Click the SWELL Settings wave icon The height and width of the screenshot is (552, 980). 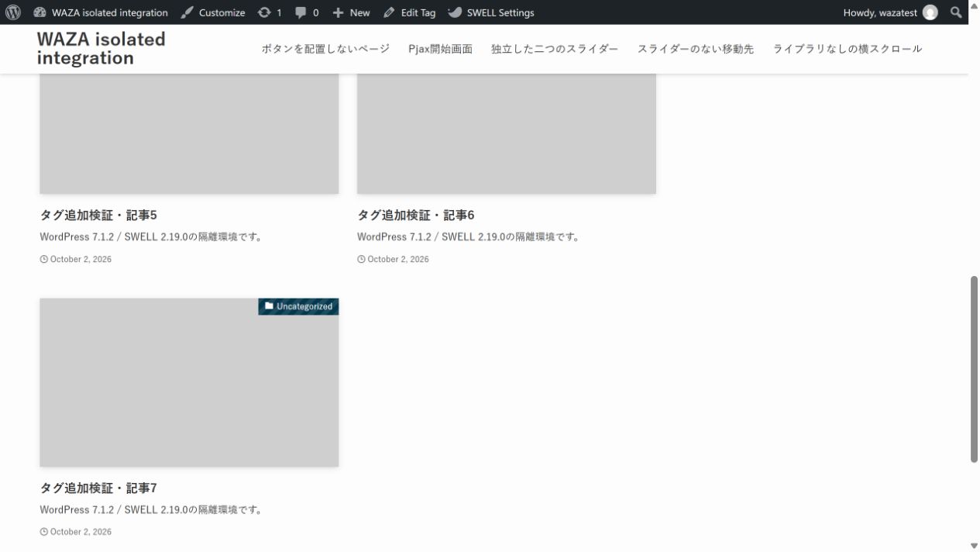455,12
